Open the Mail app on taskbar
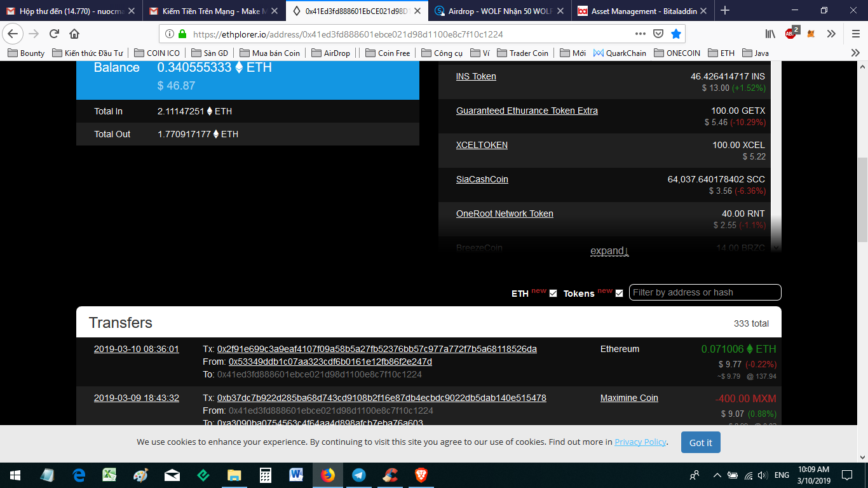The width and height of the screenshot is (868, 488). click(172, 475)
